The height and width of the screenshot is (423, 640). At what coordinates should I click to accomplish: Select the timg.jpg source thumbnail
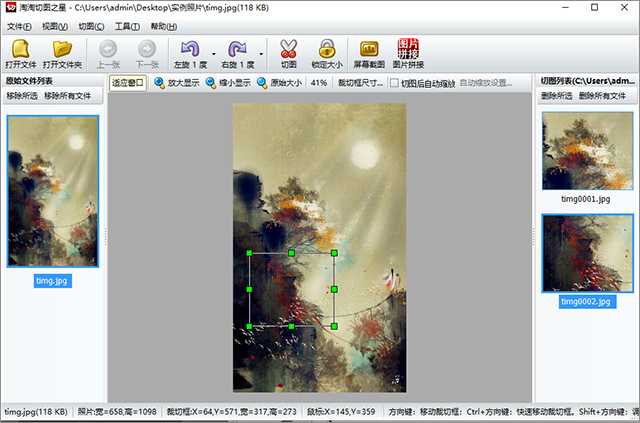tap(53, 191)
